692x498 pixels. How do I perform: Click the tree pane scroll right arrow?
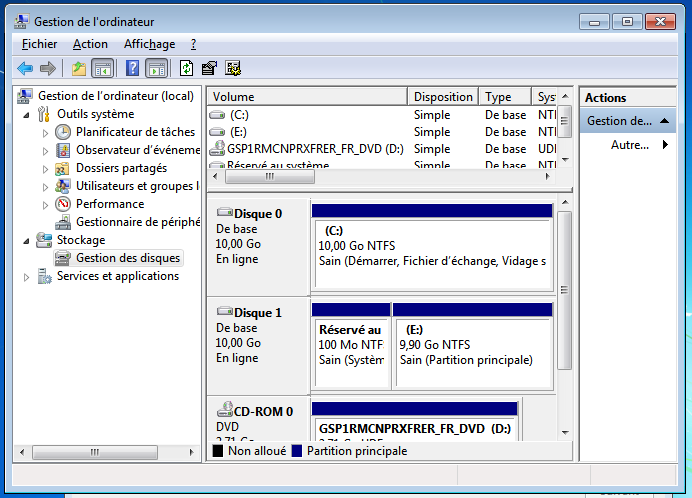(x=192, y=453)
